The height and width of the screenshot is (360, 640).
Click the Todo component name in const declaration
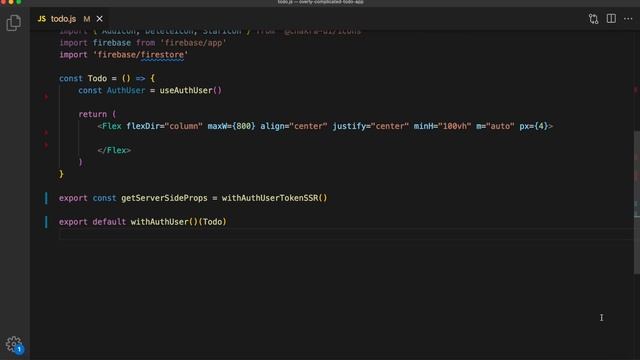click(x=97, y=78)
